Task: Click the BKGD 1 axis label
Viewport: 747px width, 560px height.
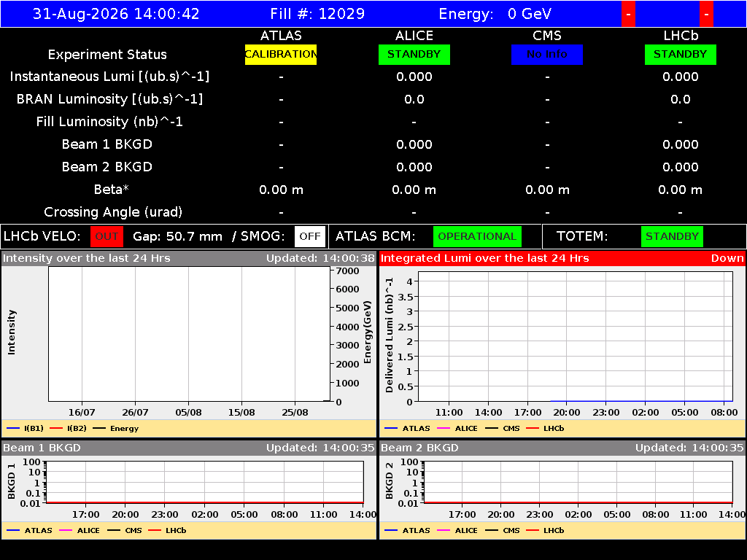Action: 12,481
